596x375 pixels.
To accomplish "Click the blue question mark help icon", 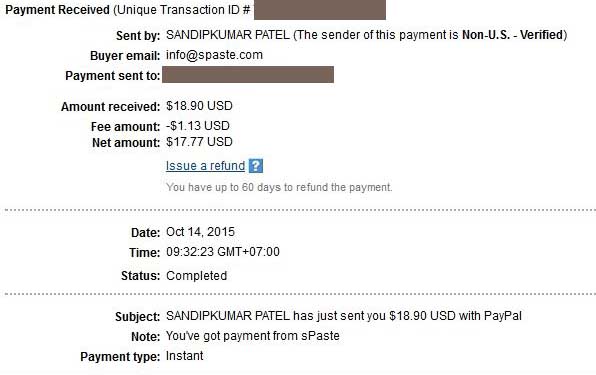I will click(256, 166).
